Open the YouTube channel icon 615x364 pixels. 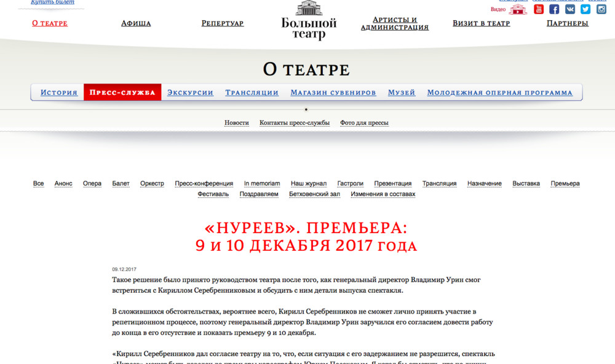[x=539, y=9]
